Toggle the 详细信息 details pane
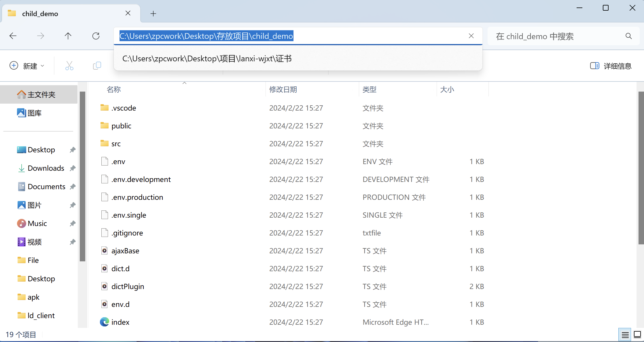The image size is (644, 342). coord(611,66)
